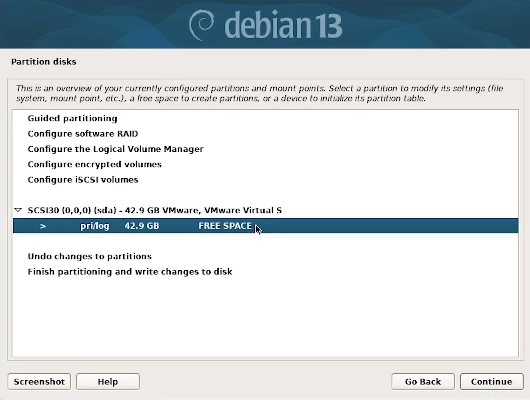The height and width of the screenshot is (400, 530).
Task: Choose Configure iSCSI volumes
Action: (x=83, y=180)
